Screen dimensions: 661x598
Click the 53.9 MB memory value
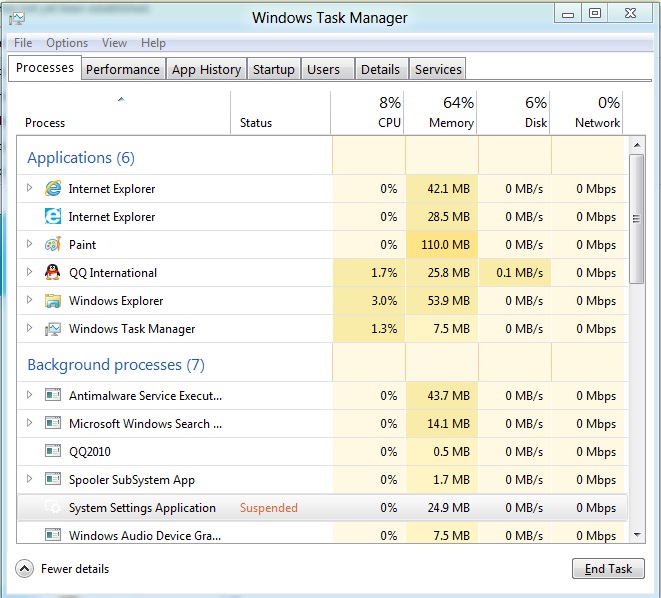(x=449, y=301)
